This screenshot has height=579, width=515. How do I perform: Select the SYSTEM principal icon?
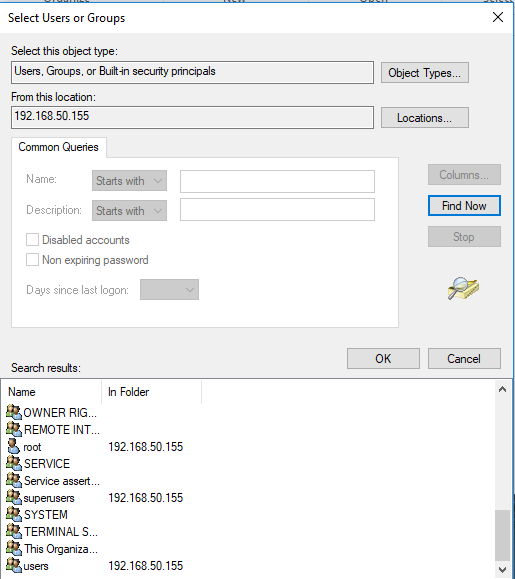point(14,514)
